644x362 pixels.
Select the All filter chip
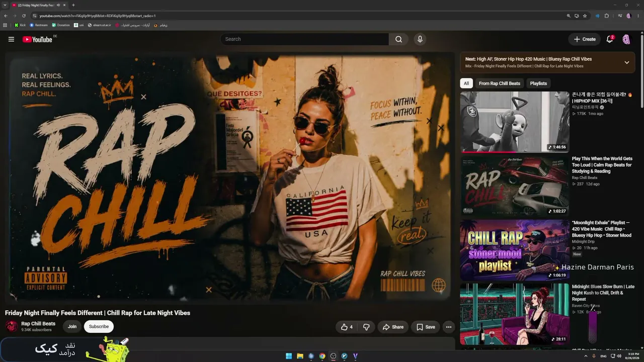click(x=466, y=83)
